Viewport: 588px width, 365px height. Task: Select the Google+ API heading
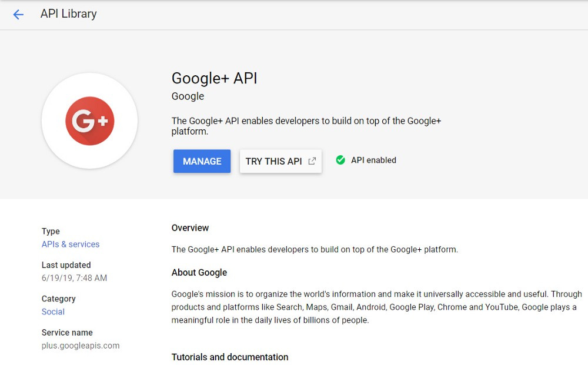(214, 78)
